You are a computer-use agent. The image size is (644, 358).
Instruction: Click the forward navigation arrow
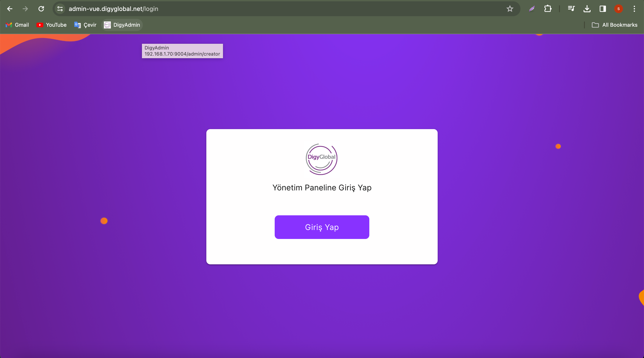pyautogui.click(x=25, y=9)
